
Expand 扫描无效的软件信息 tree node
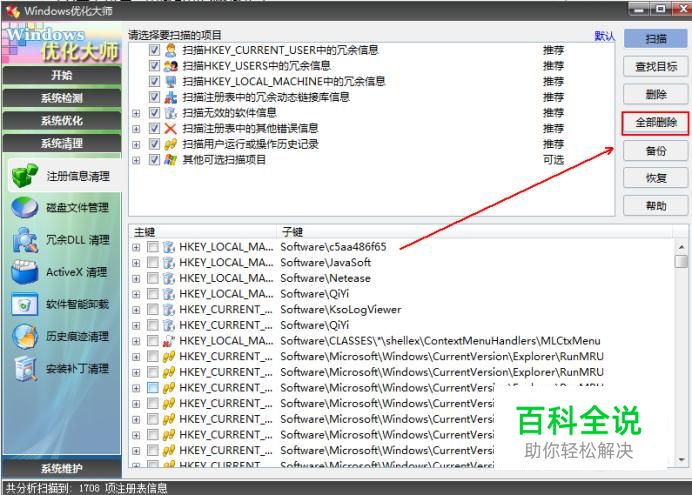click(136, 113)
